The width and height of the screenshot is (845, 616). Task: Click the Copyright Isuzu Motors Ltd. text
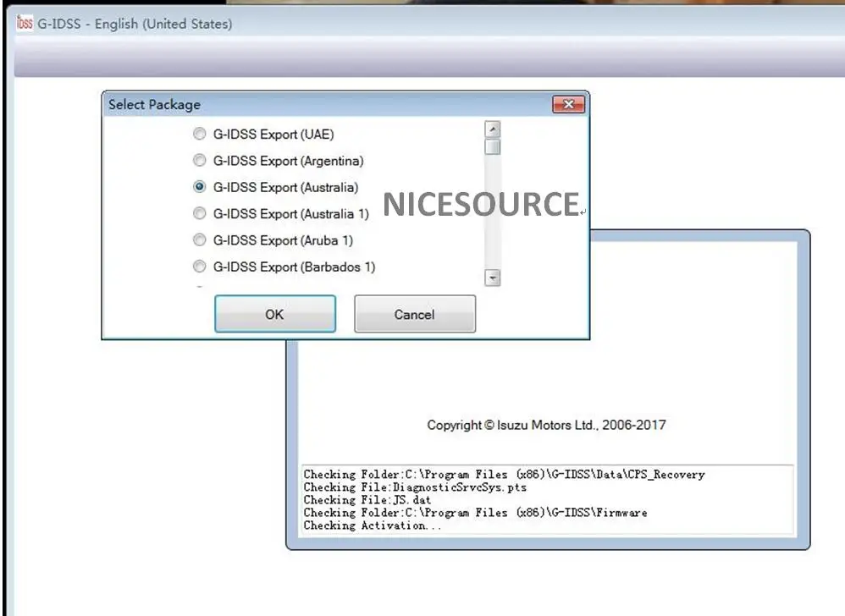546,425
